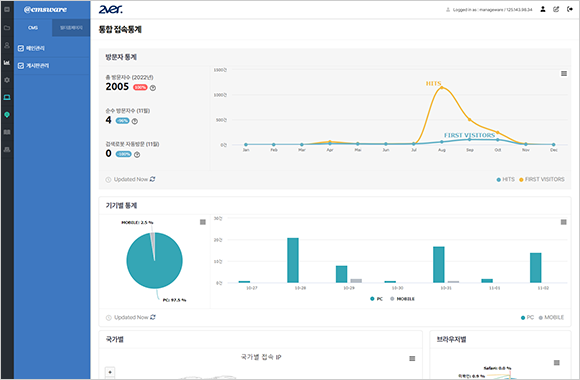580x380 pixels.
Task: Click the check icon next to 메인관리
Action: pyautogui.click(x=21, y=48)
